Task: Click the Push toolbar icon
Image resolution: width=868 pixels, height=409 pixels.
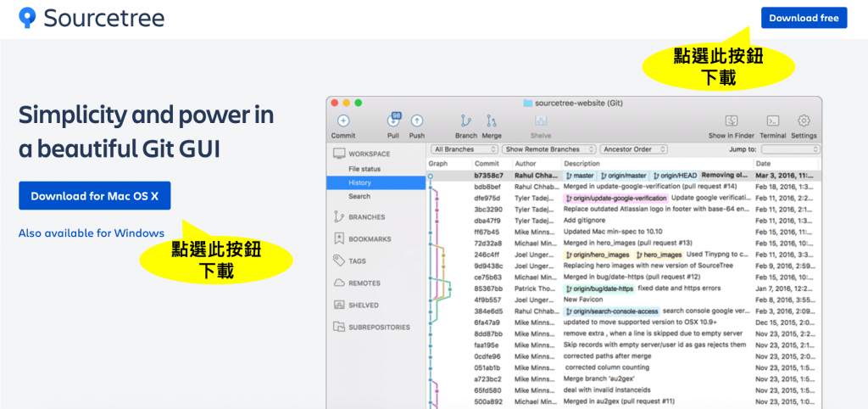Action: [x=417, y=120]
